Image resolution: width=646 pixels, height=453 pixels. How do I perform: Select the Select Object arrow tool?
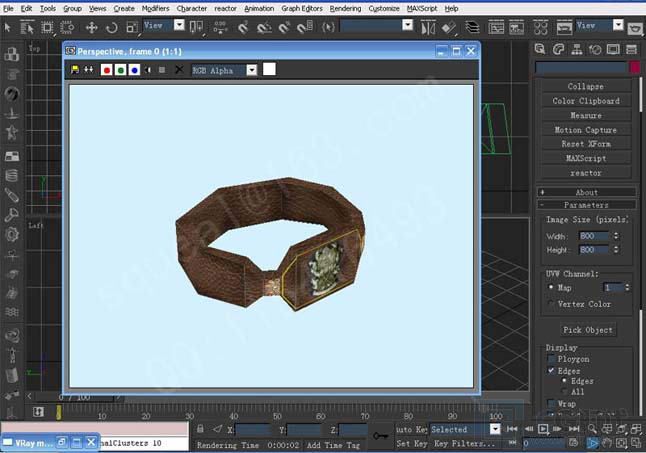pyautogui.click(x=7, y=28)
